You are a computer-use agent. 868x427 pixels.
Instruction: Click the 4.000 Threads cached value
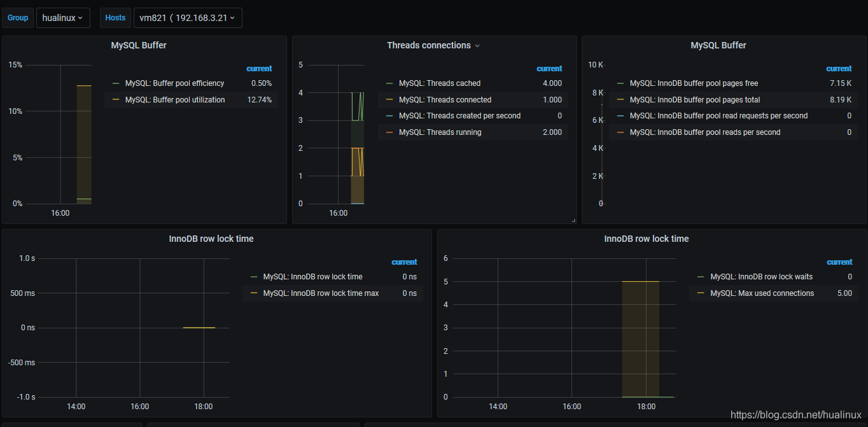[552, 83]
